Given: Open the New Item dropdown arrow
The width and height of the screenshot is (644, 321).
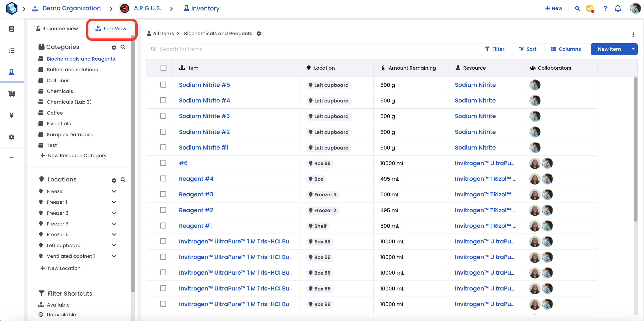Looking at the screenshot, I should (x=633, y=49).
